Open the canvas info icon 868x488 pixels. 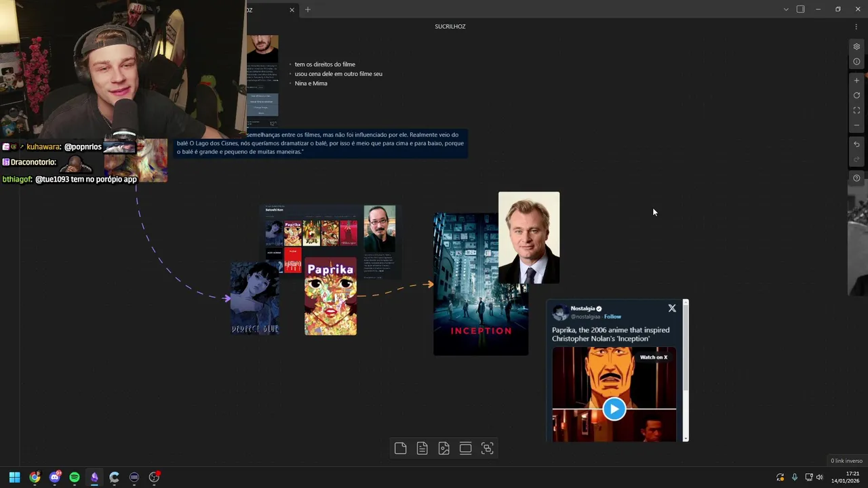pyautogui.click(x=856, y=62)
